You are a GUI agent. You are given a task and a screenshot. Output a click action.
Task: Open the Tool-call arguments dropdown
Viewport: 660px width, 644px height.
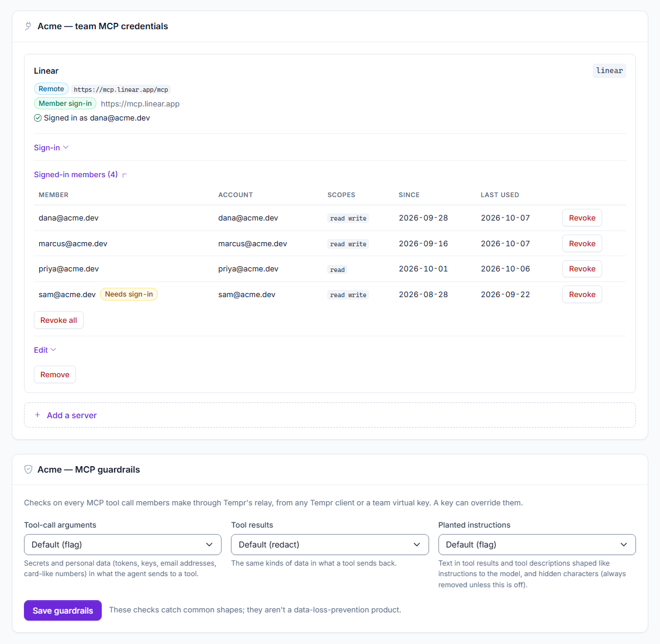coord(123,545)
